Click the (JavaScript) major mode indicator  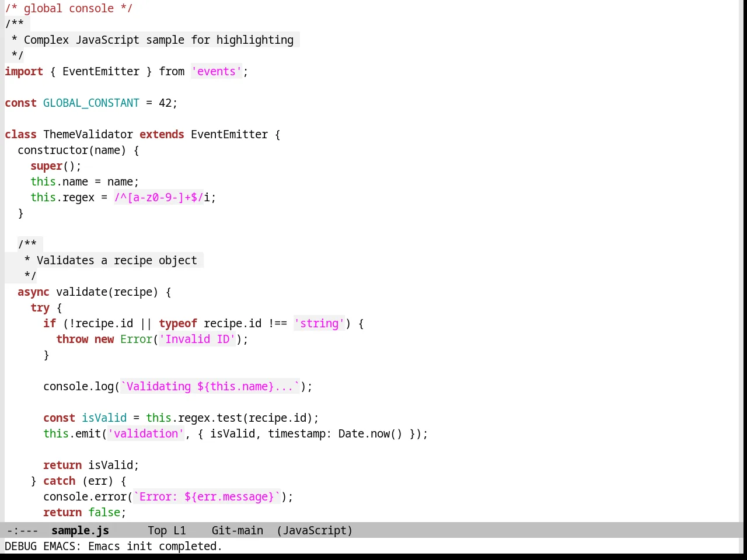point(315,530)
